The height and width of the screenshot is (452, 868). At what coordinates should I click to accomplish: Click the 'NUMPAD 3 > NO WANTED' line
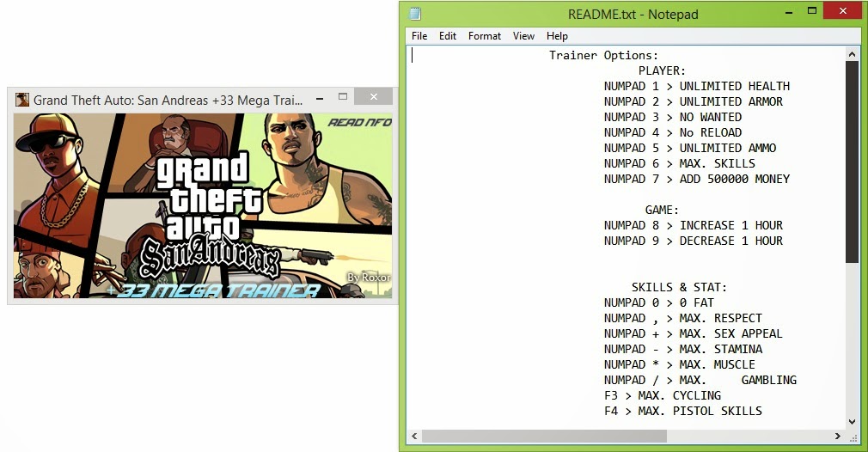coord(673,117)
